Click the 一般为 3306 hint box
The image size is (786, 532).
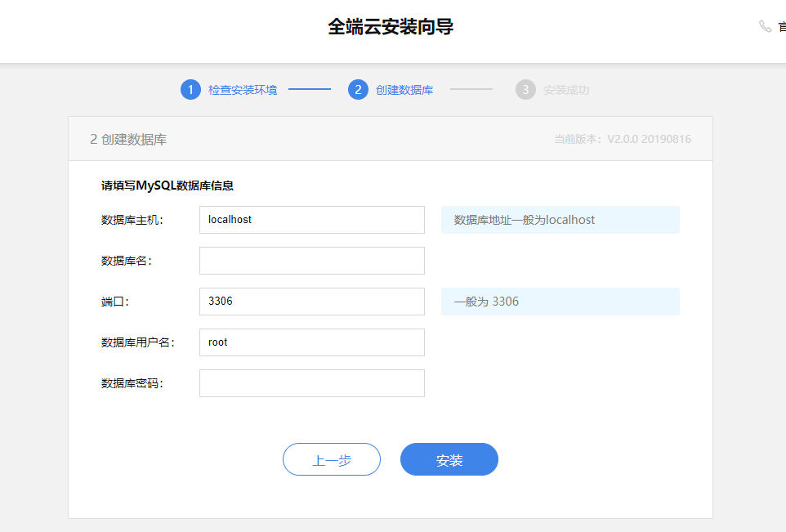(x=560, y=302)
